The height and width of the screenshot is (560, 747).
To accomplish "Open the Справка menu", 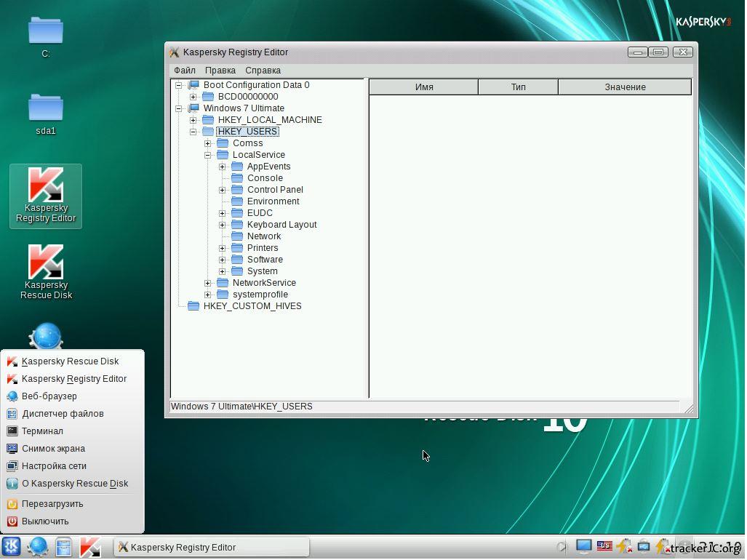I will point(263,71).
